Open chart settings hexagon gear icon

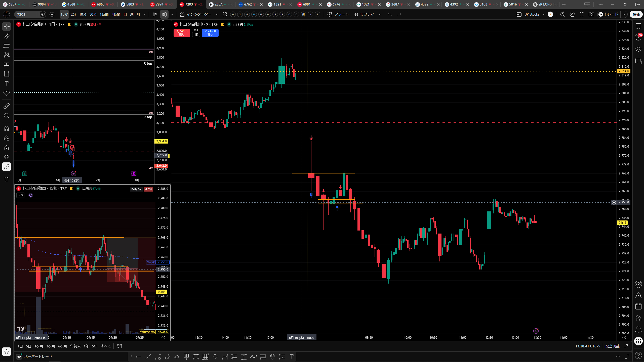[572, 14]
